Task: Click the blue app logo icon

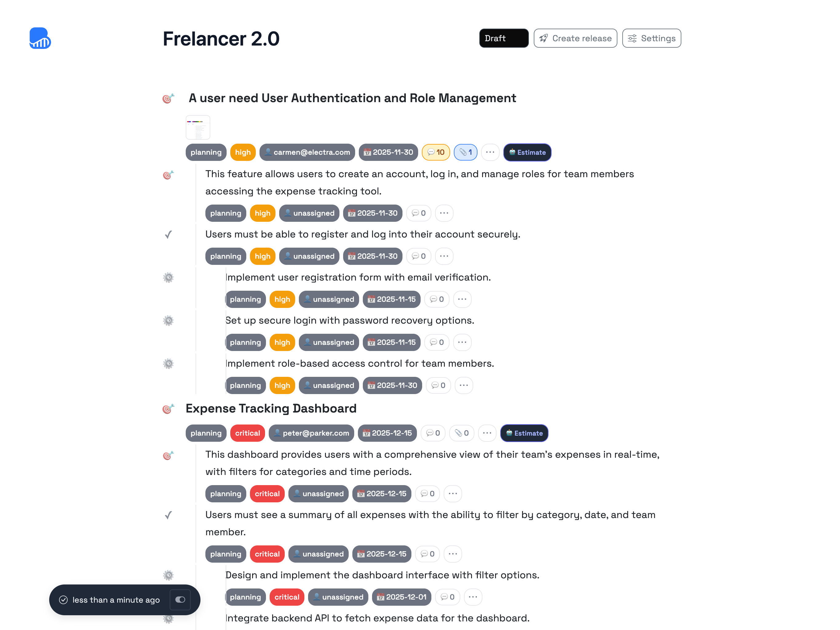Action: pyautogui.click(x=40, y=38)
